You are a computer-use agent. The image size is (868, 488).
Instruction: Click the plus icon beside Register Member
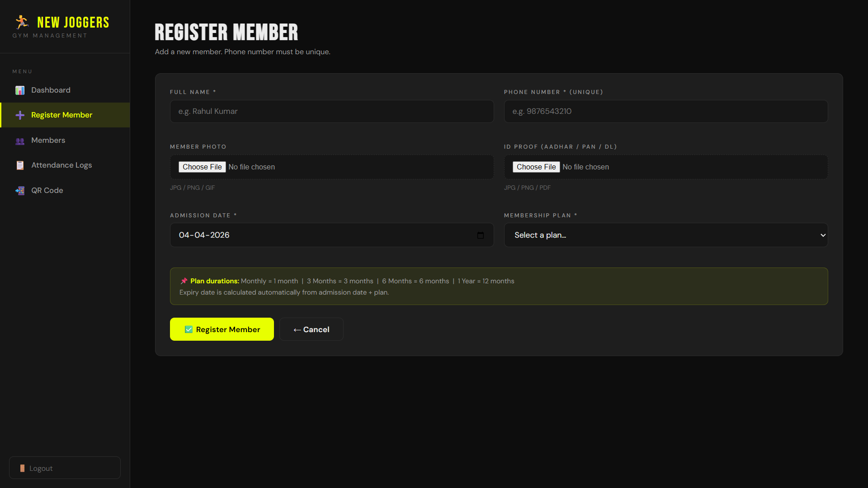(20, 115)
